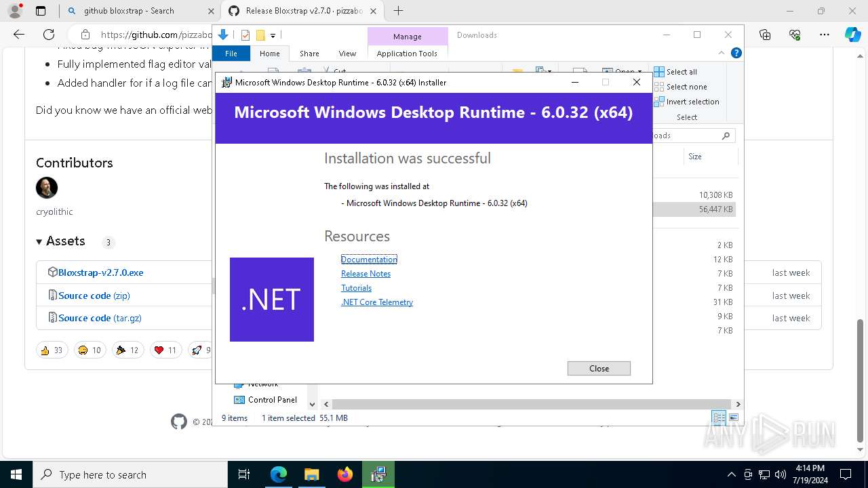The image size is (868, 488).
Task: Close the github bloxstrap Search tab
Action: click(x=211, y=11)
